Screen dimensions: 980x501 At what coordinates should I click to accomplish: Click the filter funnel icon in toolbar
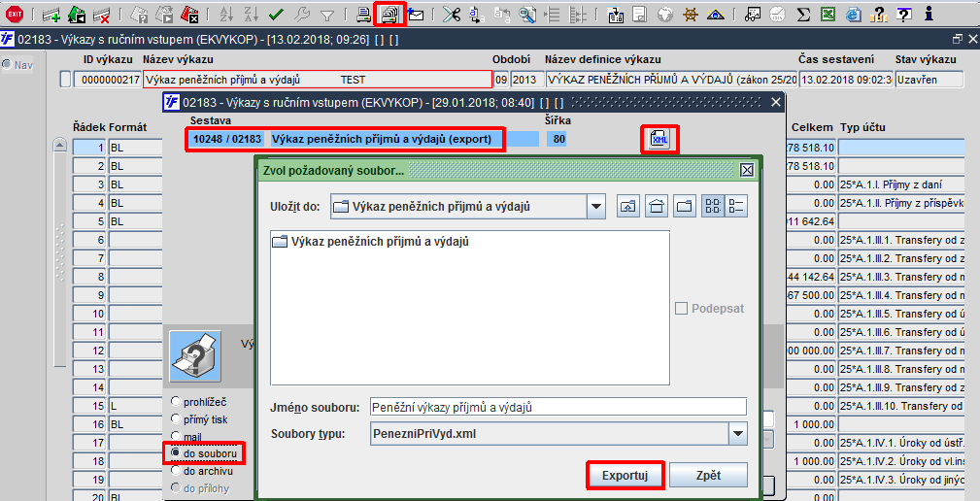click(326, 15)
